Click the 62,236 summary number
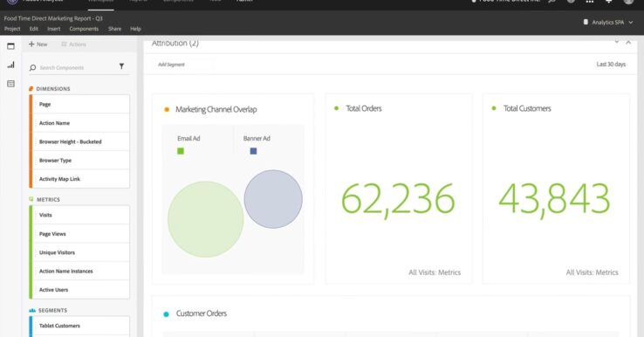The width and height of the screenshot is (644, 337). click(x=398, y=200)
